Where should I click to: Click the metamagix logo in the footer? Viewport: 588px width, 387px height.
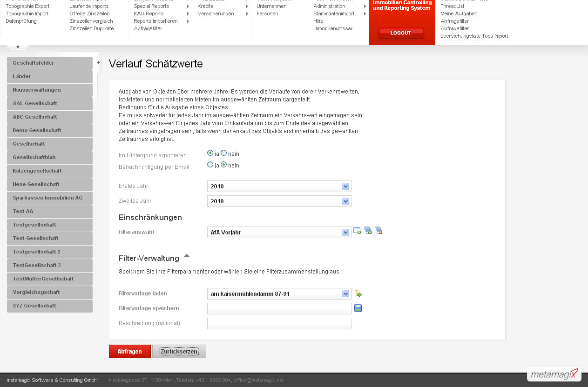(554, 374)
